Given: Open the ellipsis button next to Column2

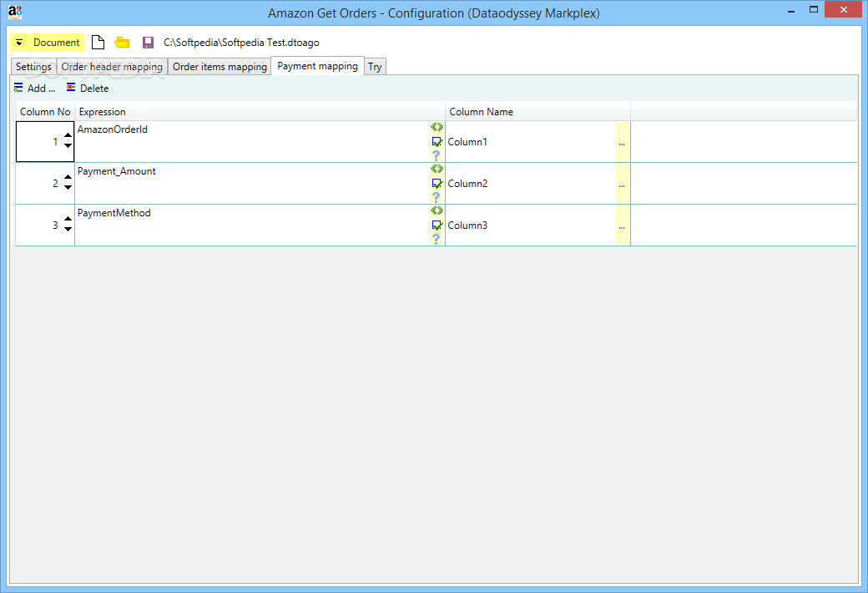Looking at the screenshot, I should click(623, 184).
